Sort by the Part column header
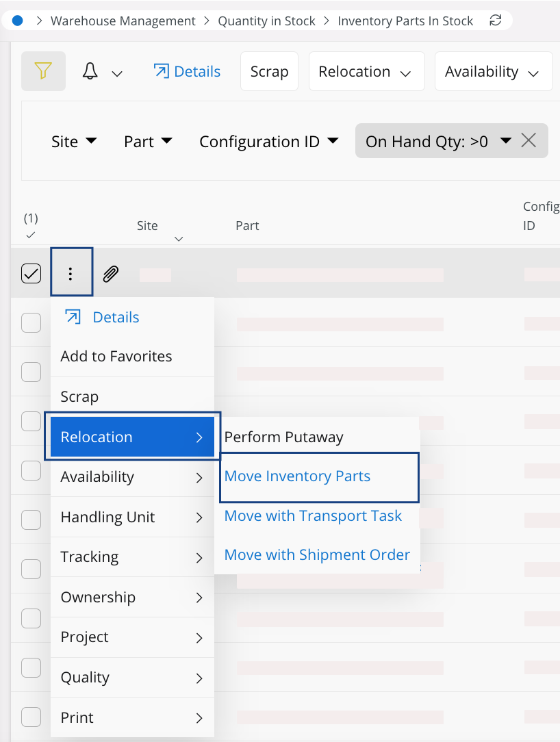The height and width of the screenshot is (742, 560). (247, 226)
